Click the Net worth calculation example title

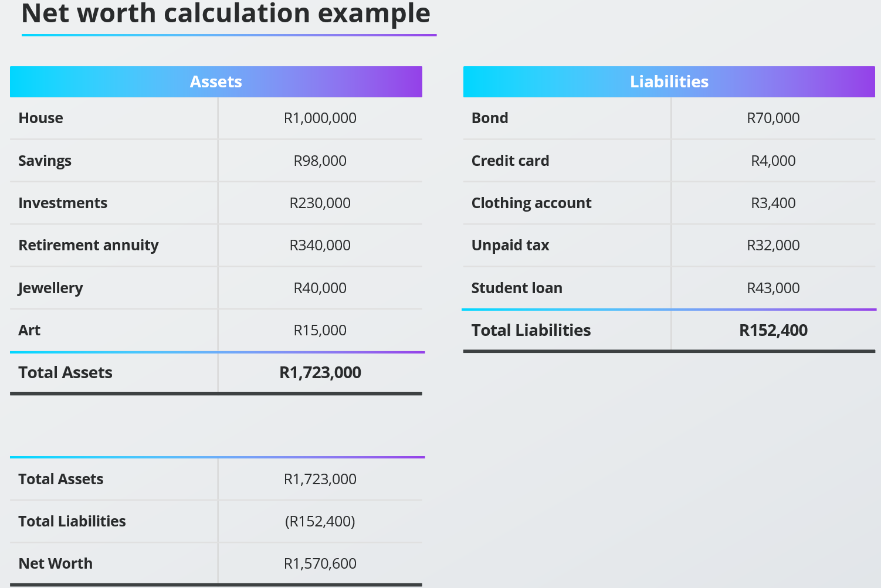point(226,13)
